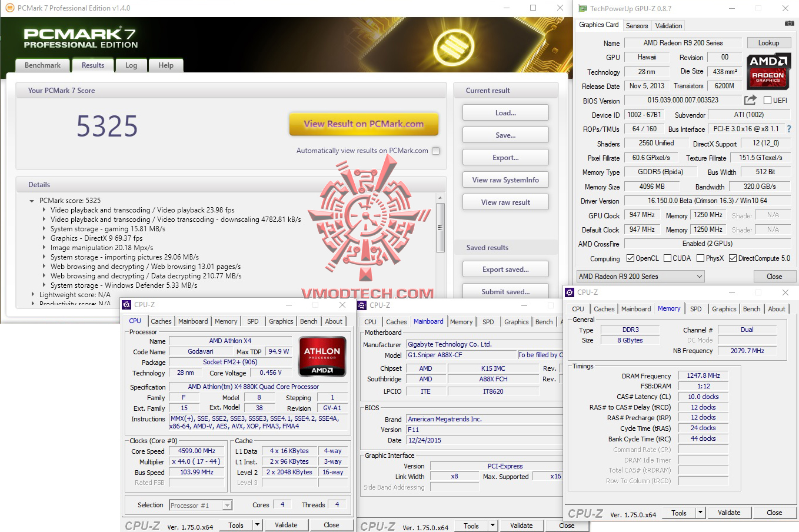Click View Result on PCMark.com button

pyautogui.click(x=364, y=124)
